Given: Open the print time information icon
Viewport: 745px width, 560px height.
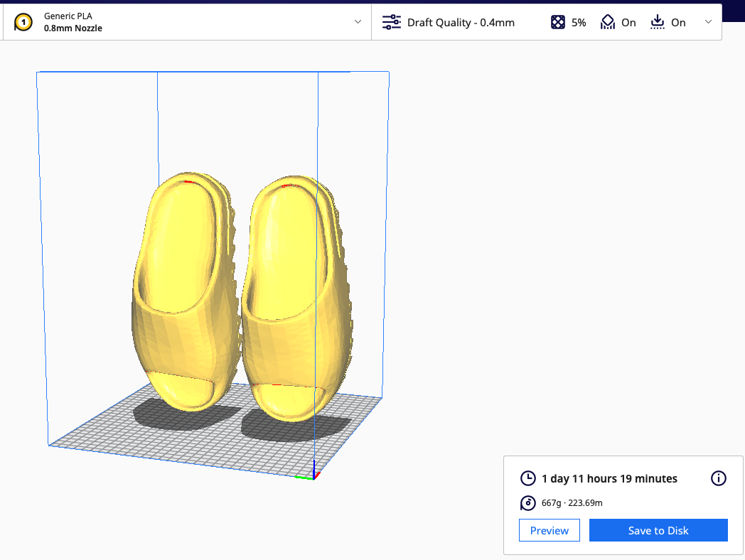Looking at the screenshot, I should 718,478.
